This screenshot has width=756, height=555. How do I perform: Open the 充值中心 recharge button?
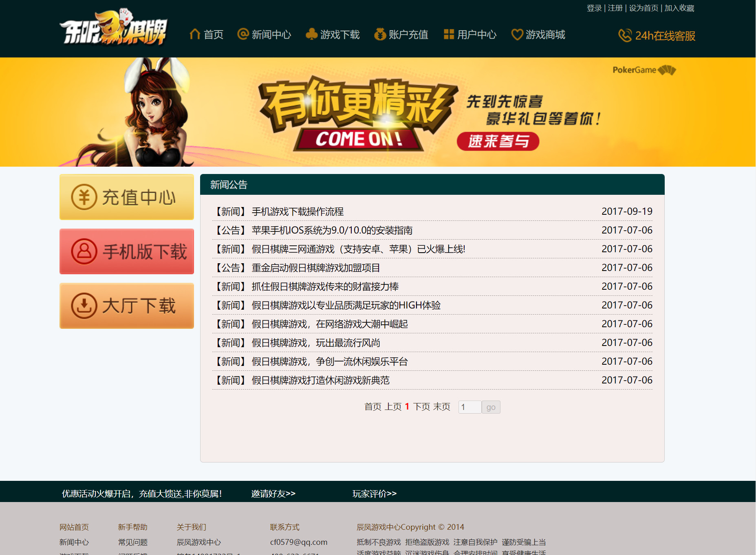pos(127,197)
